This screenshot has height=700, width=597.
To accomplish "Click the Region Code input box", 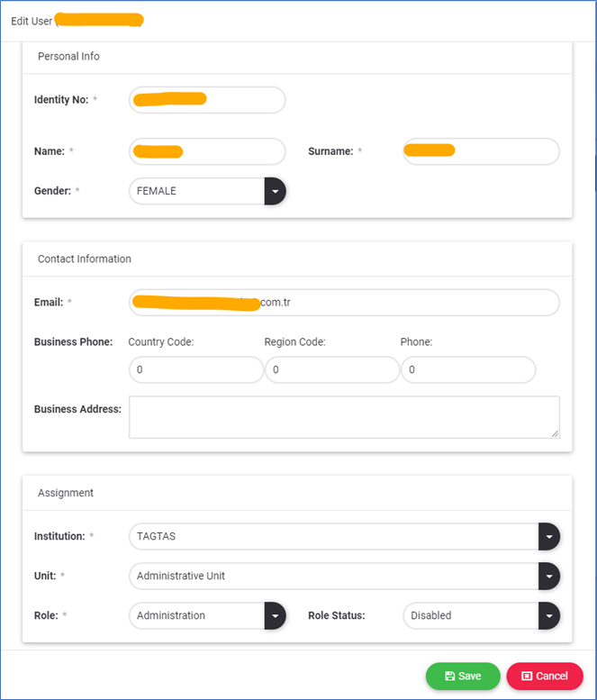I will pos(331,370).
